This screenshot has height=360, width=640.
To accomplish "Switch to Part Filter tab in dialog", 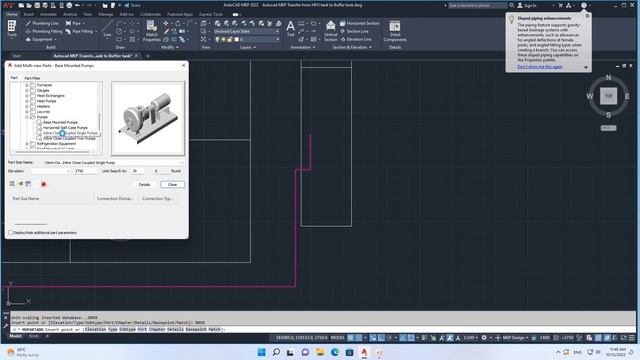I will click(x=32, y=78).
